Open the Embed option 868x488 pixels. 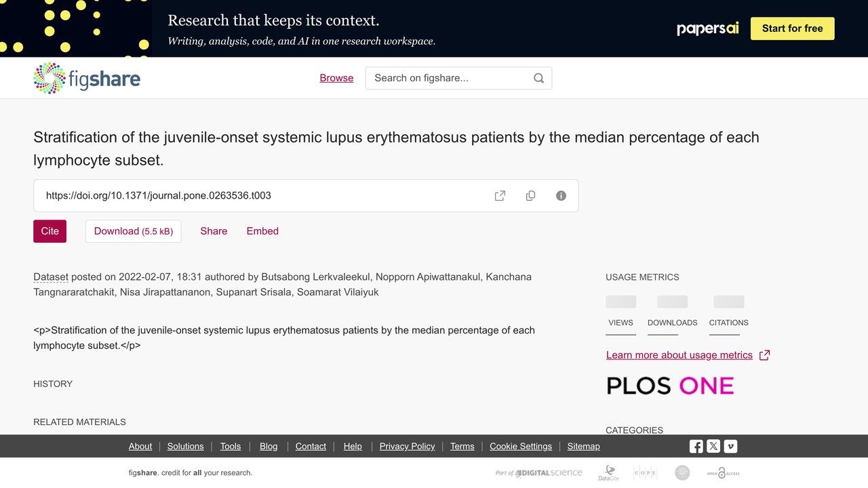click(x=262, y=231)
